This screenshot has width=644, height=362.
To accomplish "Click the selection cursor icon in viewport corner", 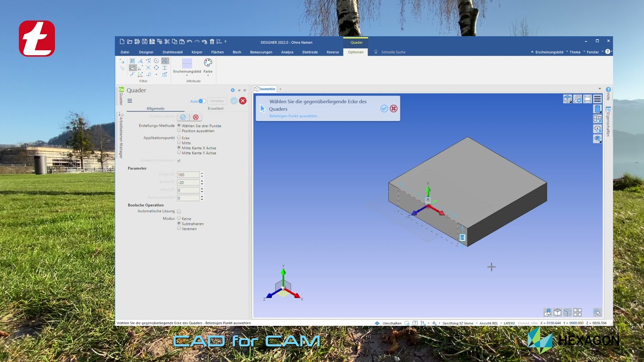I will tap(597, 312).
